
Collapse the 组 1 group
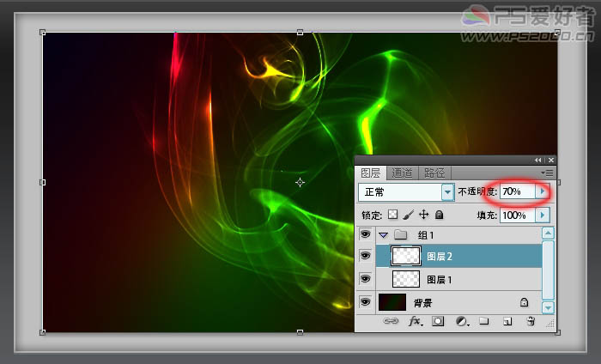(384, 234)
